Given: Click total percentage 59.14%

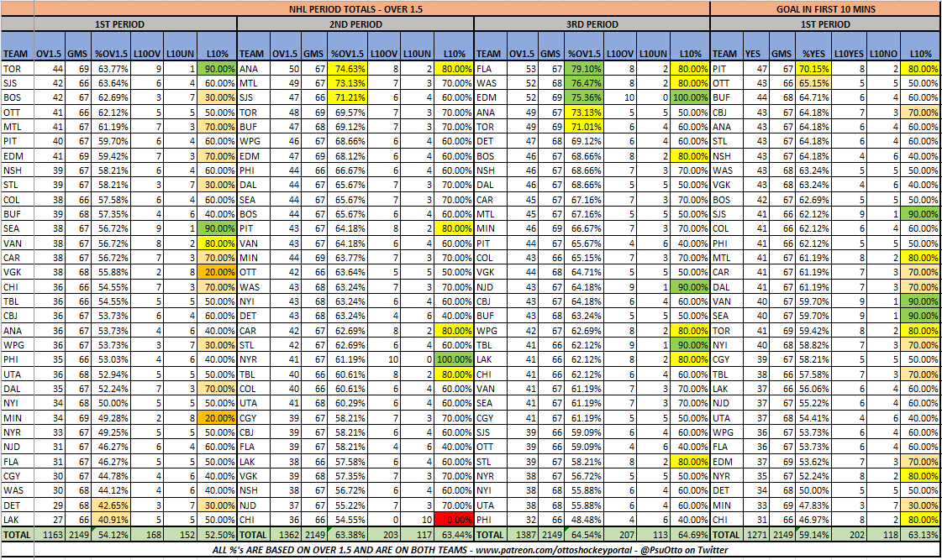Looking at the screenshot, I should pyautogui.click(x=813, y=534).
